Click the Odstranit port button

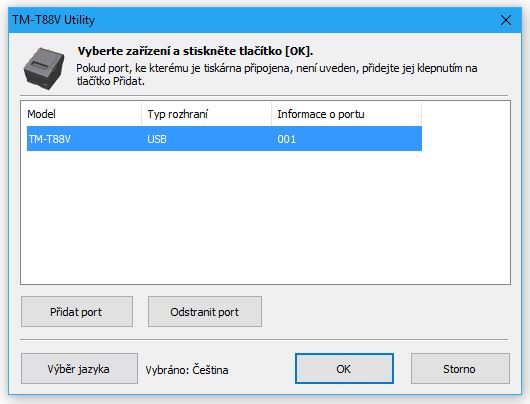coord(204,312)
